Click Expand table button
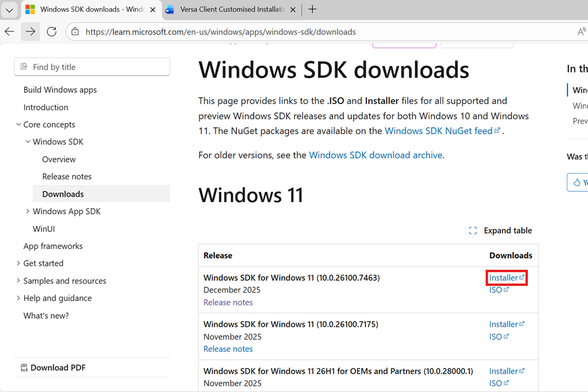Image resolution: width=588 pixels, height=392 pixels. pyautogui.click(x=500, y=230)
